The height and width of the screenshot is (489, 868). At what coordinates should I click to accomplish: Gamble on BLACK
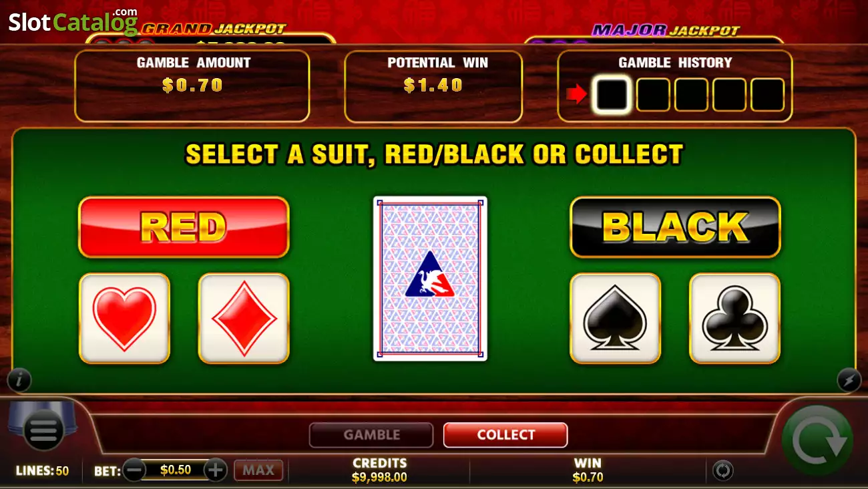[x=675, y=227]
